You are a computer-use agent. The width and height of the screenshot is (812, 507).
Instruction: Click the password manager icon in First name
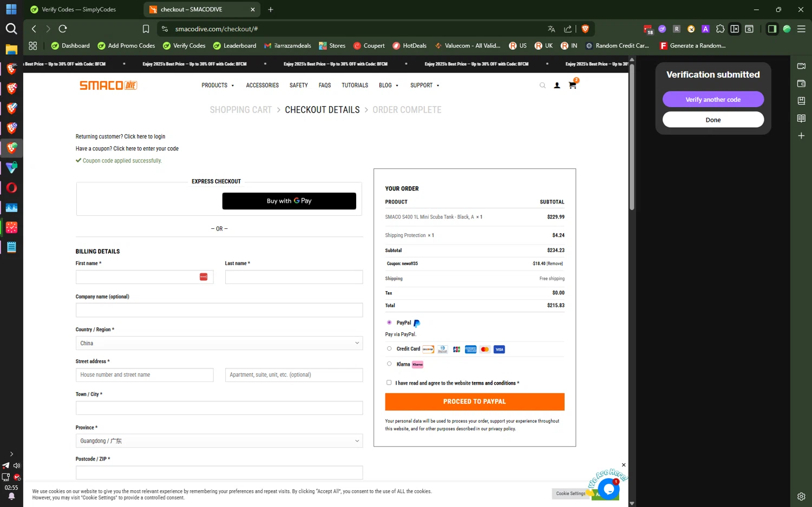[x=204, y=277]
